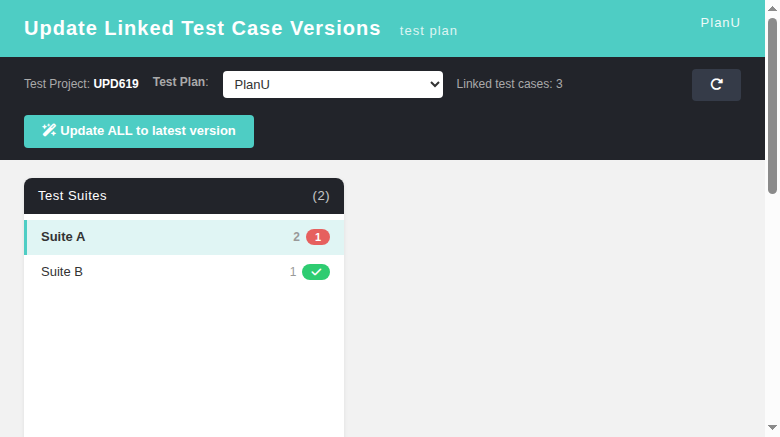Click the PlanU label in header
Image resolution: width=780 pixels, height=437 pixels.
(720, 23)
